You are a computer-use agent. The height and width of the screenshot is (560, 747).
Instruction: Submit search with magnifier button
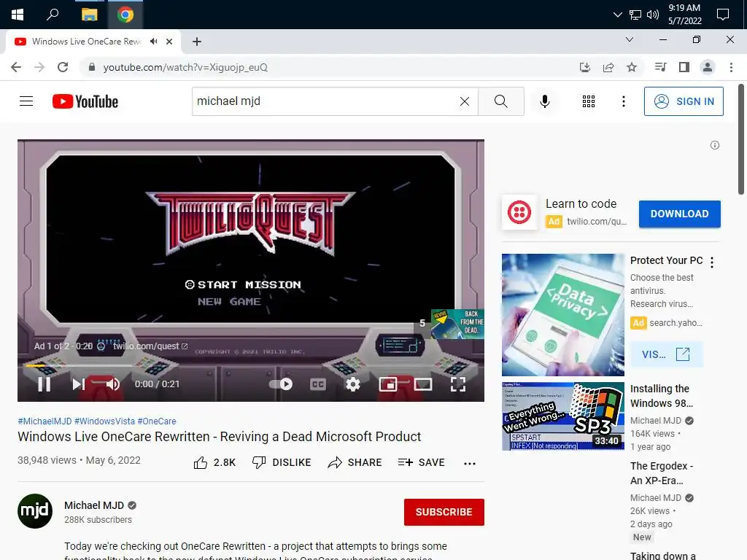(x=500, y=101)
